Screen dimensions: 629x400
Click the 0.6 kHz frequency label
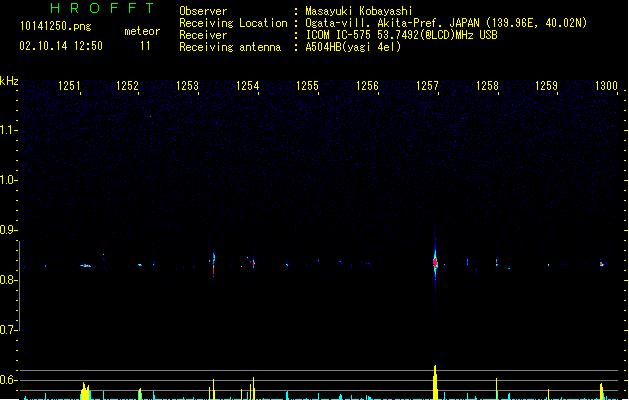(x=8, y=380)
